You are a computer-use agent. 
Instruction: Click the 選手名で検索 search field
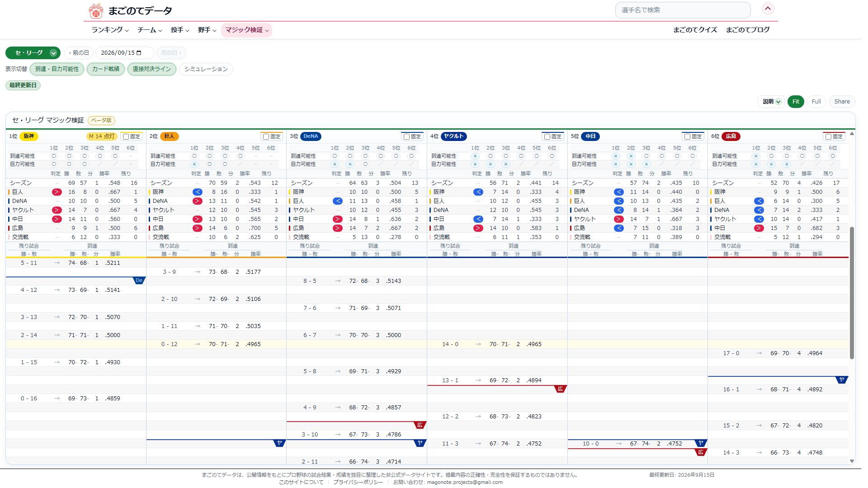tap(683, 10)
